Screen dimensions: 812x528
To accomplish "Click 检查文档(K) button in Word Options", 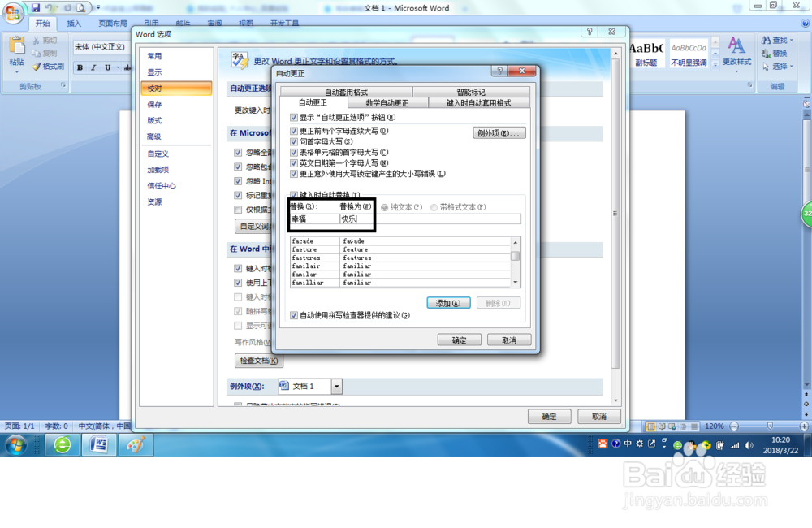I will (x=258, y=361).
